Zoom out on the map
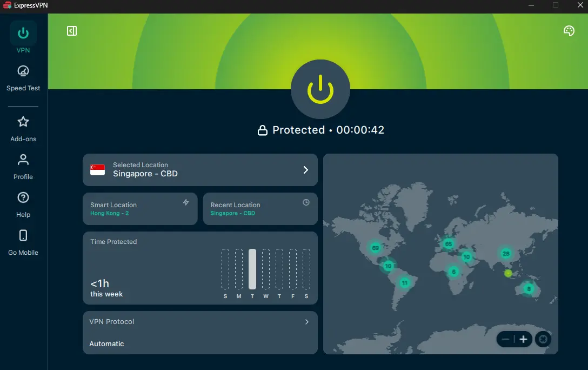 point(505,339)
